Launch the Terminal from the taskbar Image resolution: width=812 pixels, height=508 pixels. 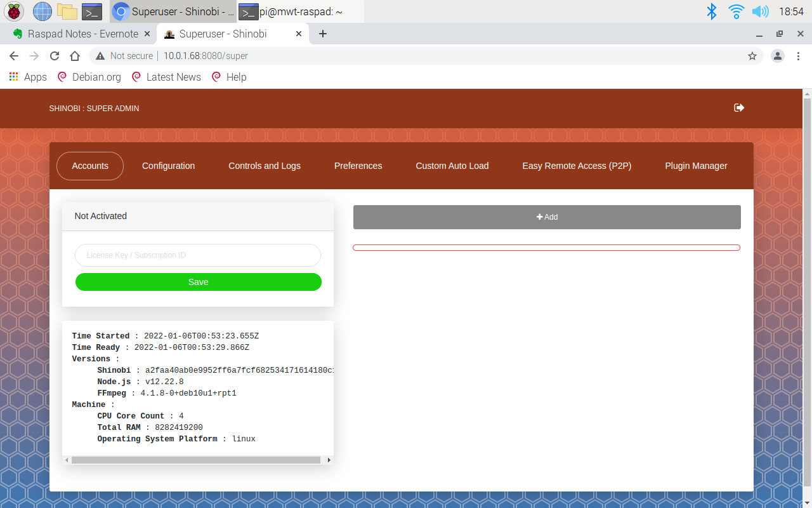[92, 11]
